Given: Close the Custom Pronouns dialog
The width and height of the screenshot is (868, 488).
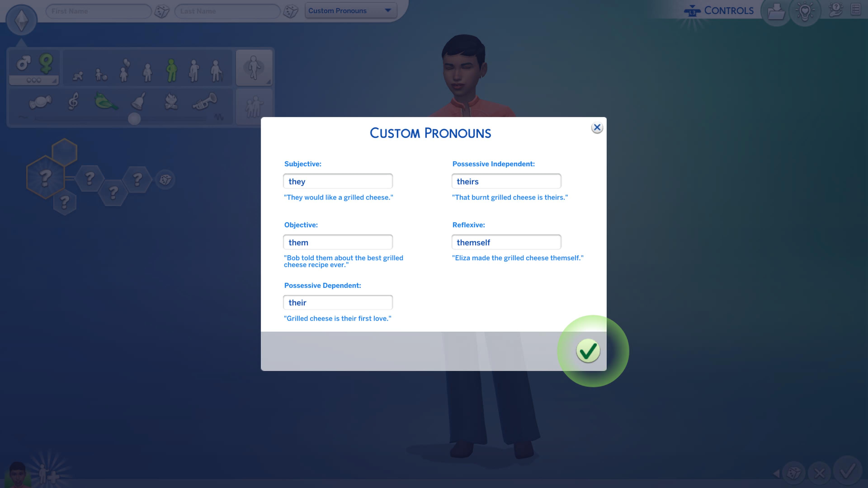Looking at the screenshot, I should click(x=597, y=128).
